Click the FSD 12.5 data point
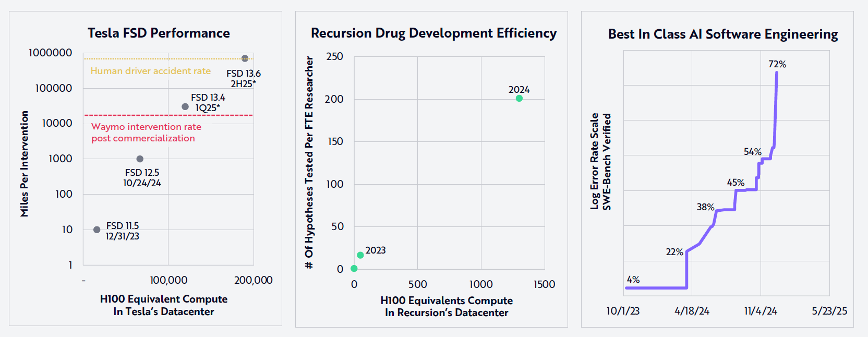 pyautogui.click(x=140, y=159)
